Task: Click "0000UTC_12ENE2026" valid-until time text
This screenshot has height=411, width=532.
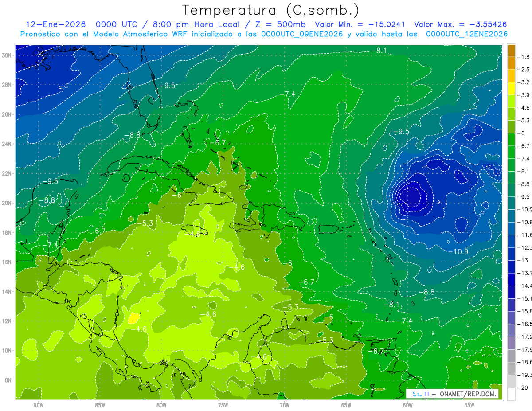Action: point(466,34)
